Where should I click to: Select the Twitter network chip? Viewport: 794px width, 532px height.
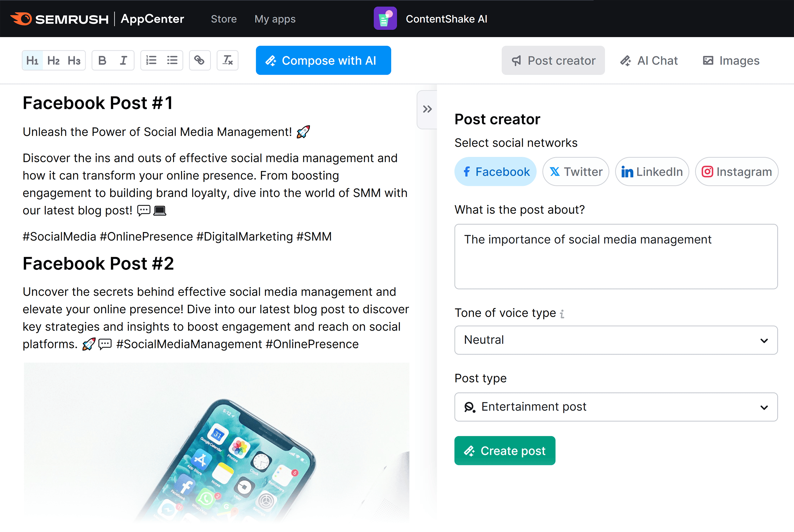coord(576,172)
